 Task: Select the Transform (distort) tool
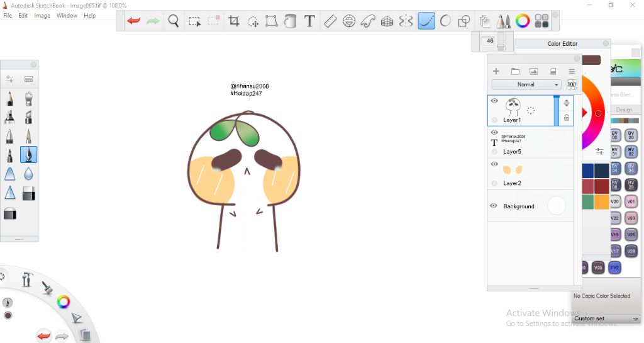(x=271, y=21)
